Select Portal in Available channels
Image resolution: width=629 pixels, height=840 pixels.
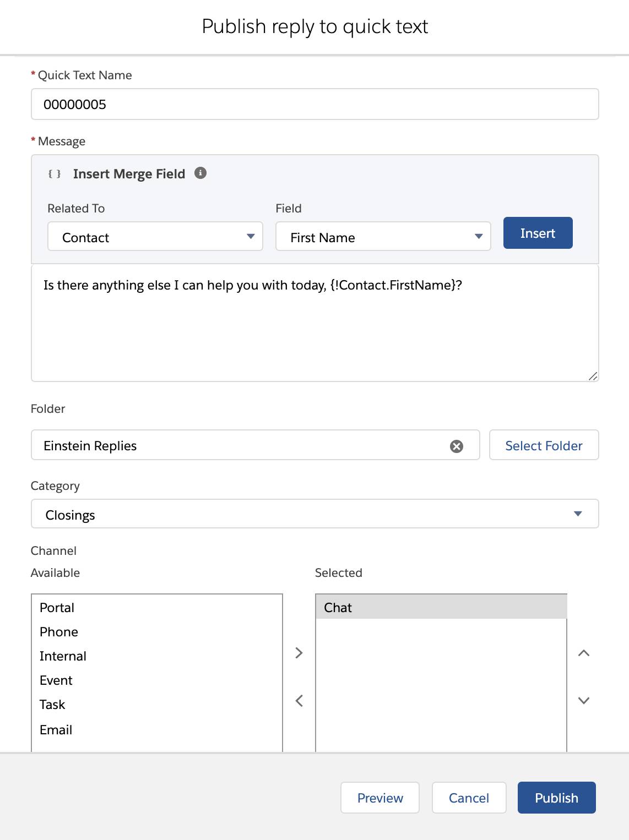[57, 608]
